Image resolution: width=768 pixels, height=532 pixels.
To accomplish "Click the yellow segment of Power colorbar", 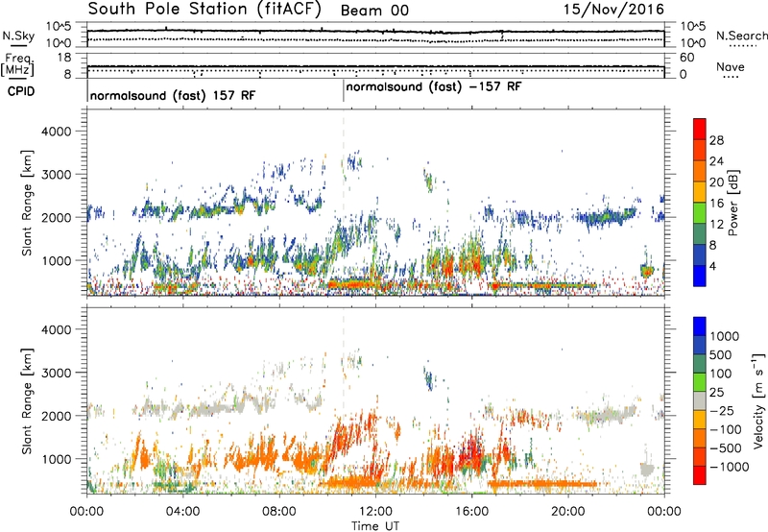I will [700, 192].
